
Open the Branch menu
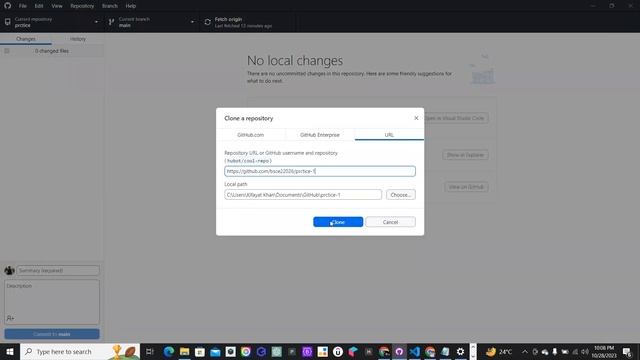(x=110, y=6)
